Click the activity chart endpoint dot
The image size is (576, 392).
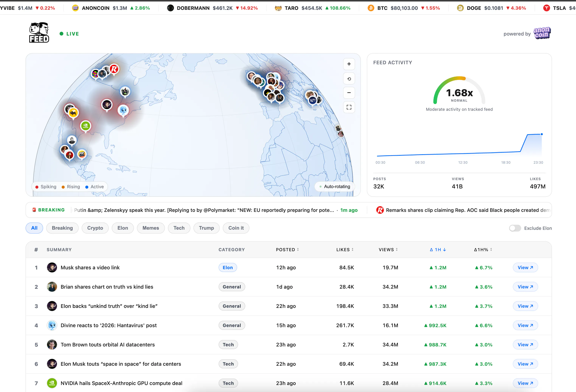(x=542, y=134)
